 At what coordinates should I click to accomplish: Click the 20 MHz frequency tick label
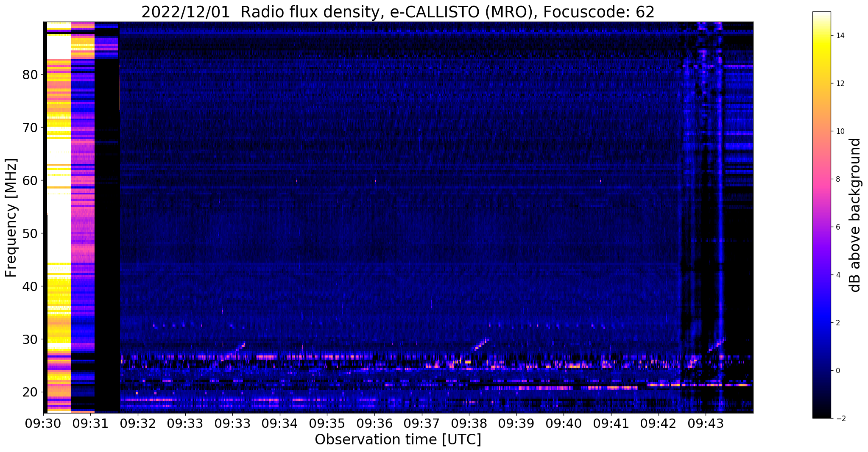(30, 392)
